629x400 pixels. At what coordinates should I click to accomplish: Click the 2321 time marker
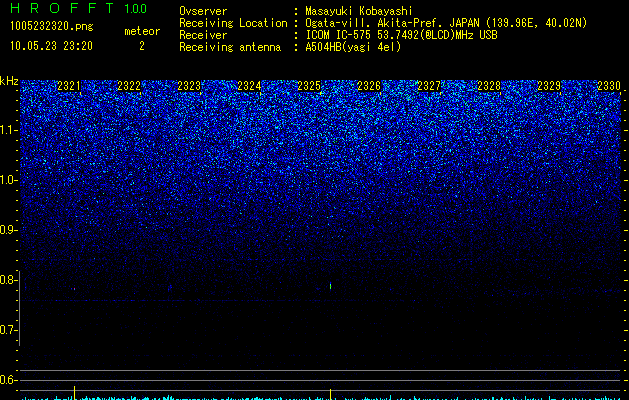[69, 86]
